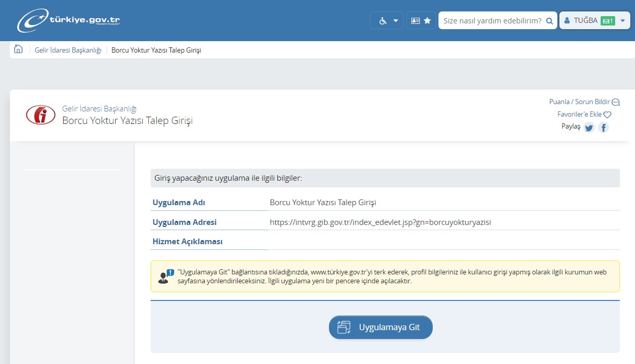Open the favorites card-and-star shortcut
The height and width of the screenshot is (364, 635).
(421, 21)
